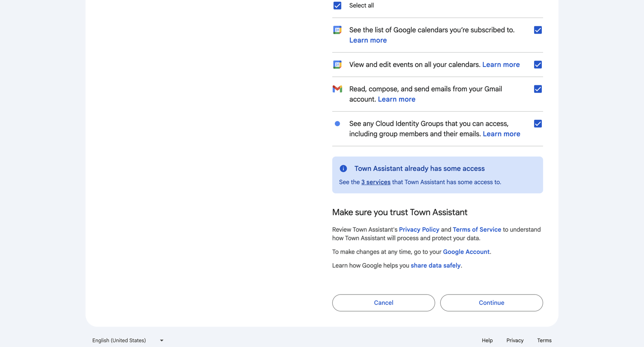Click Google Calendar icon beside subscribed calendars list

[x=337, y=30]
